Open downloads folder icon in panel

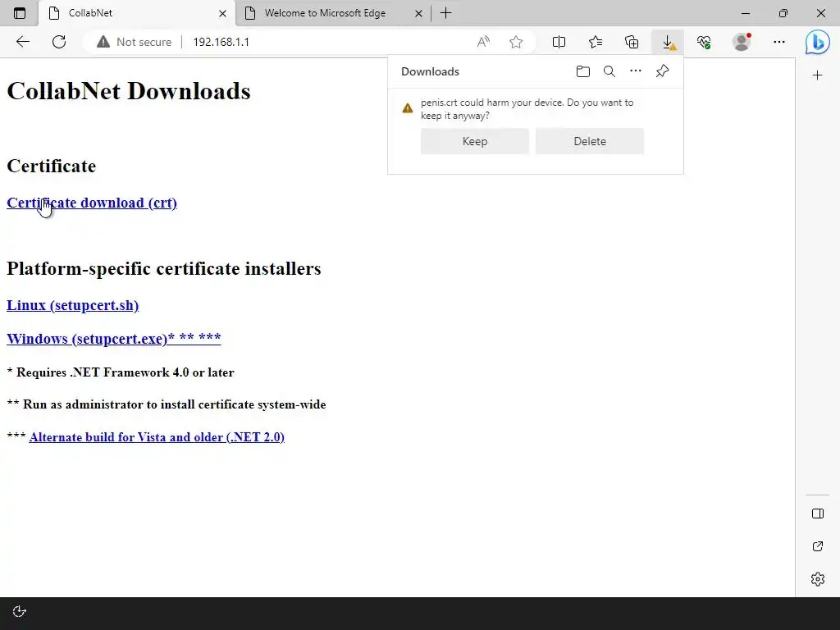point(583,71)
